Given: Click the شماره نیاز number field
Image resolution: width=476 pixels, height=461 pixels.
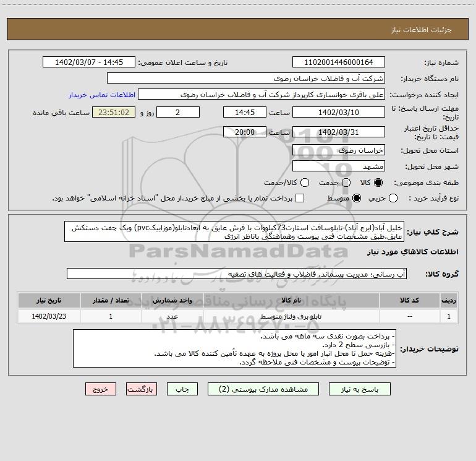Looking at the screenshot, I should point(339,62).
